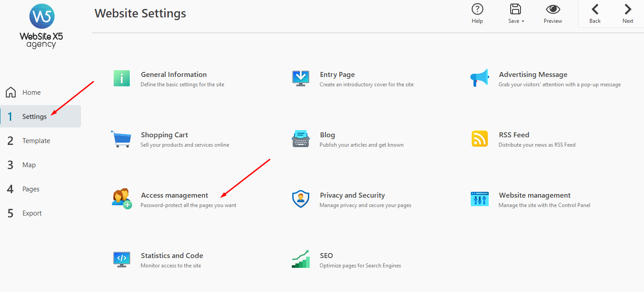Open the Access management users icon

coord(121,199)
